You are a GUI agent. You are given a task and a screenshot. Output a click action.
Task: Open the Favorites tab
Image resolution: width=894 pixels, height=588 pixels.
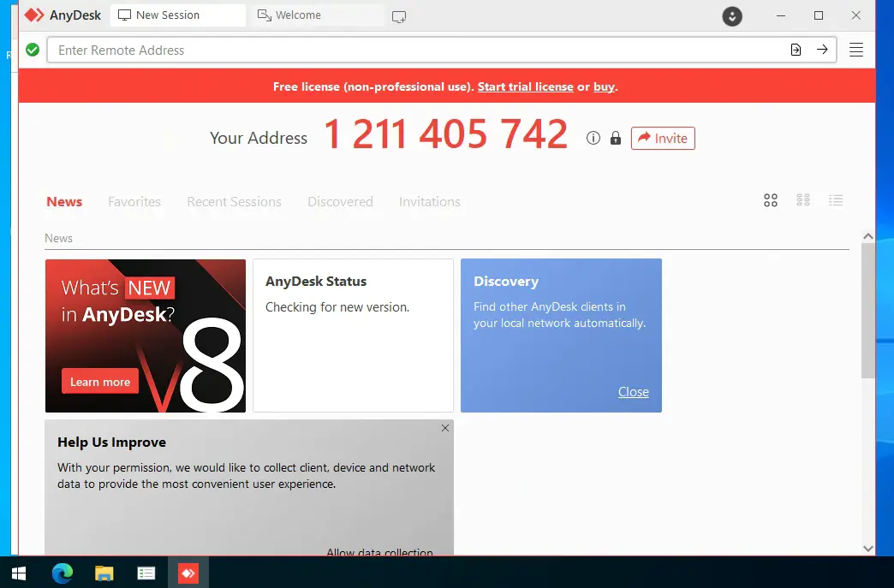[x=134, y=202]
